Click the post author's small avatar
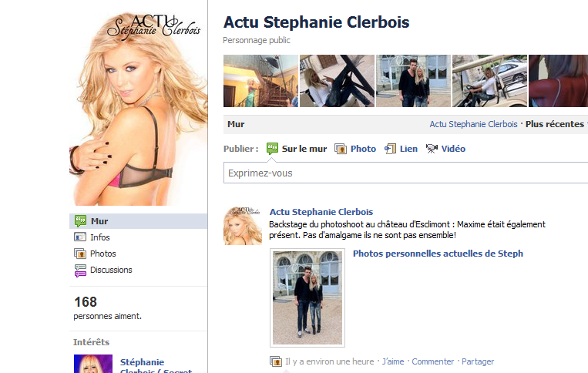The height and width of the screenshot is (373, 588). pyautogui.click(x=243, y=226)
